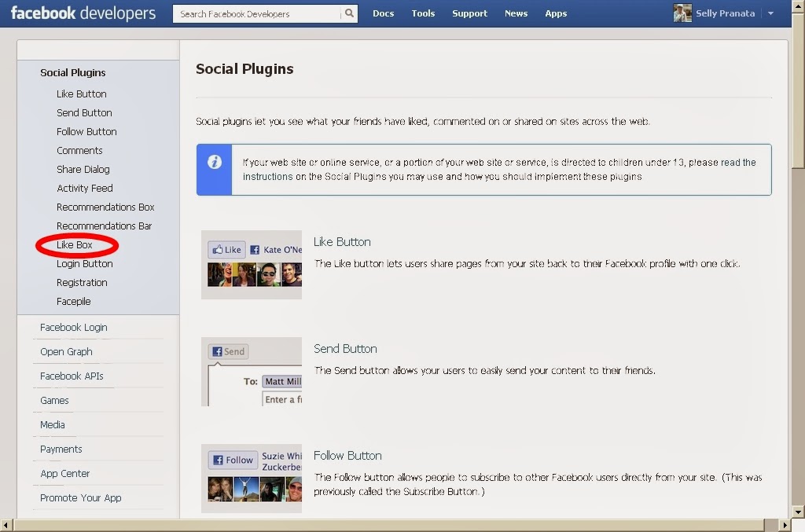Open the Tools menu

(x=423, y=14)
